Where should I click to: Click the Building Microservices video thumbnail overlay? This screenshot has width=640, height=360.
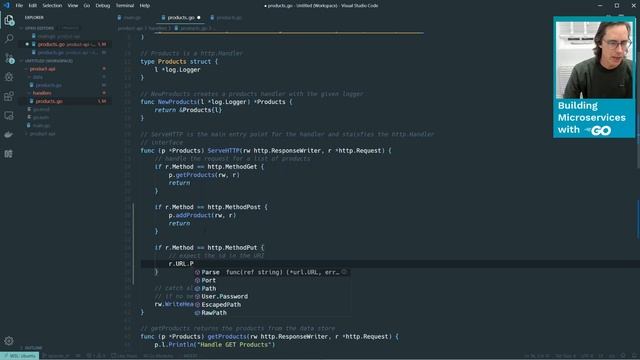[x=594, y=77]
